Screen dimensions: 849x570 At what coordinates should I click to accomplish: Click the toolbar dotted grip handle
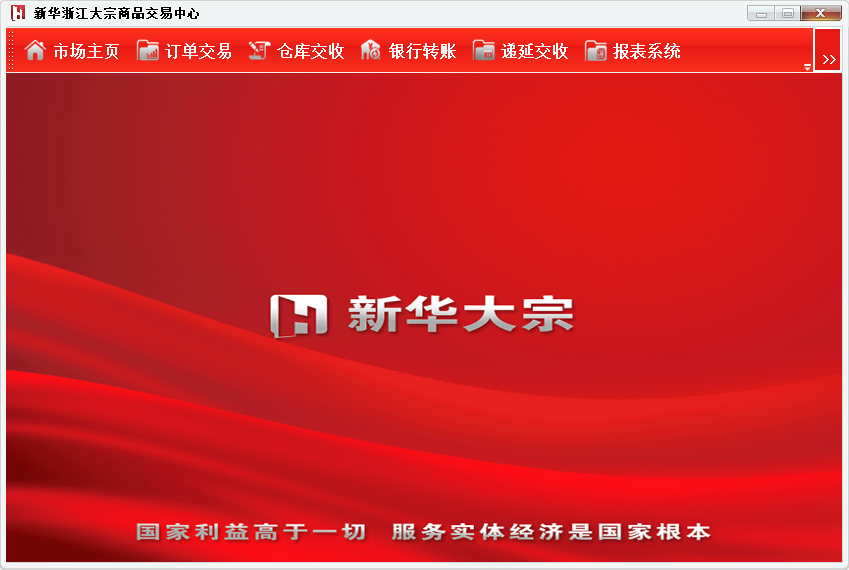point(11,50)
